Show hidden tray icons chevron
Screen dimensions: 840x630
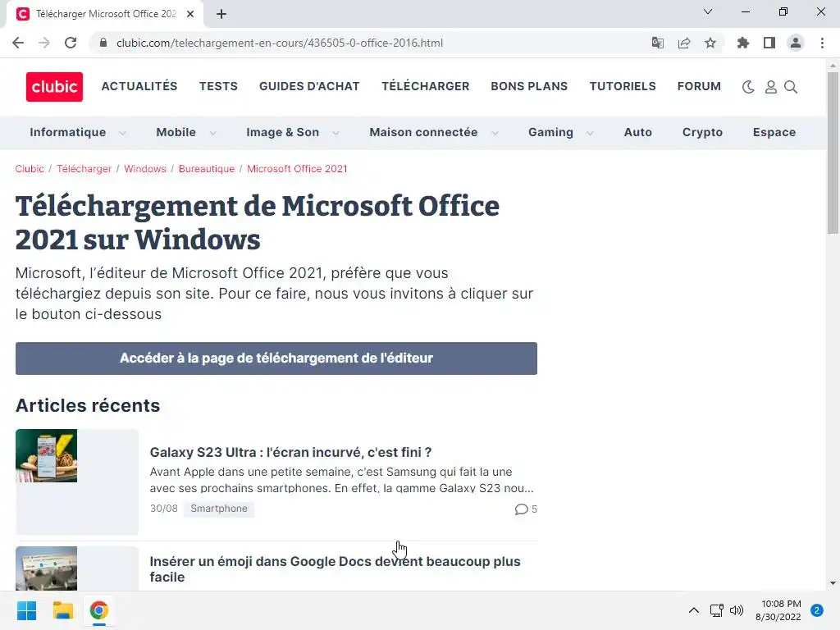(693, 610)
